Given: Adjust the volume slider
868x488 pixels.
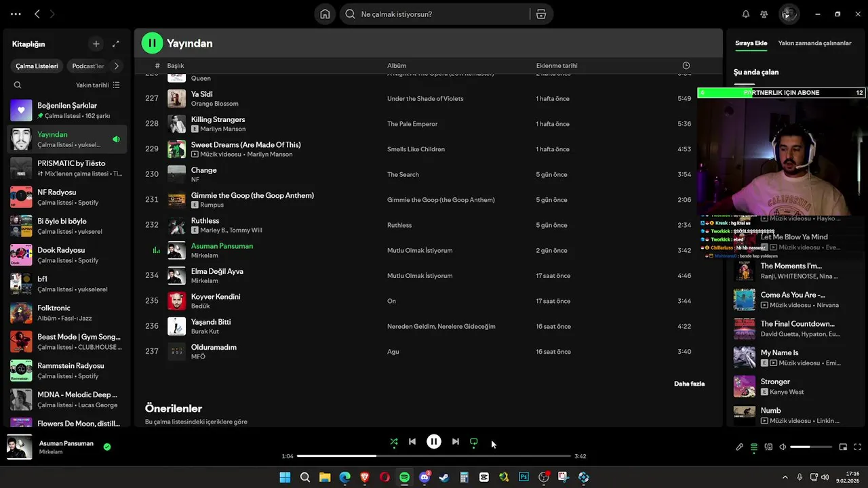Looking at the screenshot, I should tap(811, 447).
